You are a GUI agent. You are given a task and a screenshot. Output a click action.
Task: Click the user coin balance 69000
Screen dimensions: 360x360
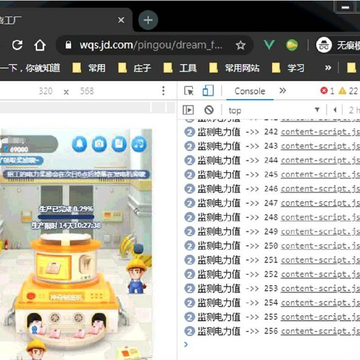click(18, 149)
